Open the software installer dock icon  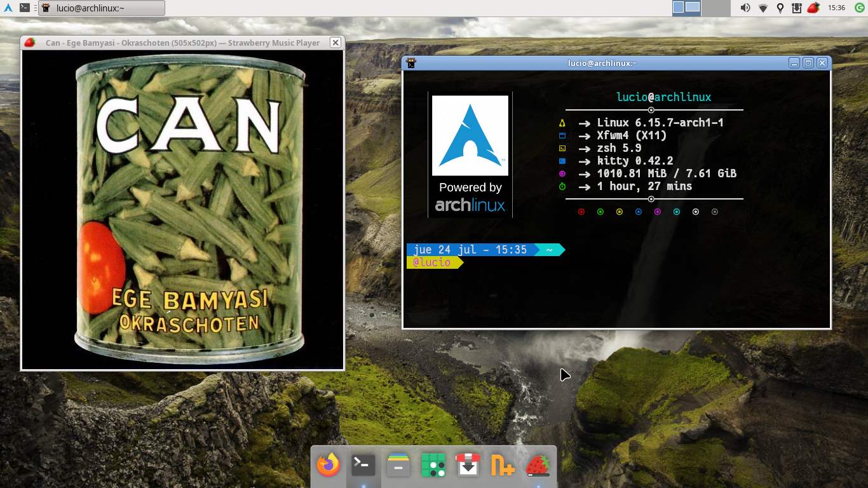[468, 465]
